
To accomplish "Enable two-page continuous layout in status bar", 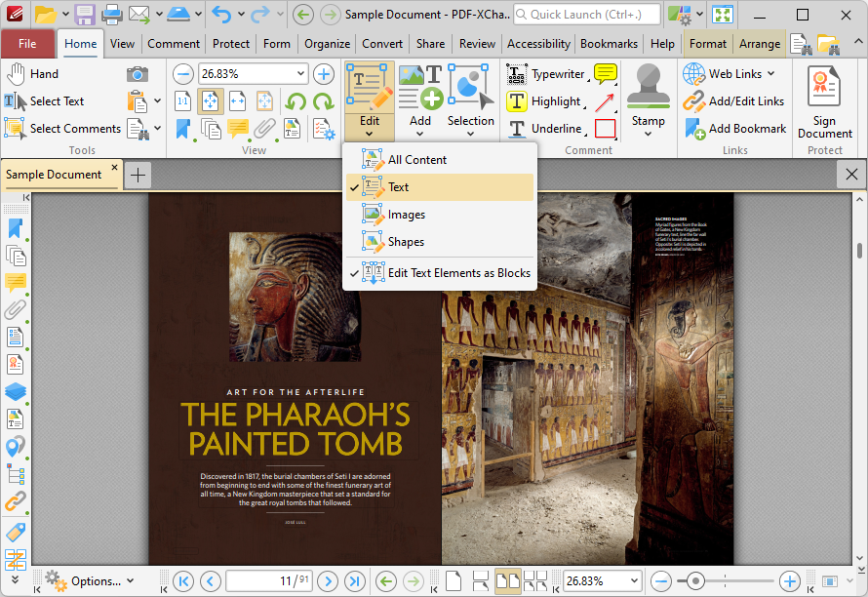I will [534, 581].
